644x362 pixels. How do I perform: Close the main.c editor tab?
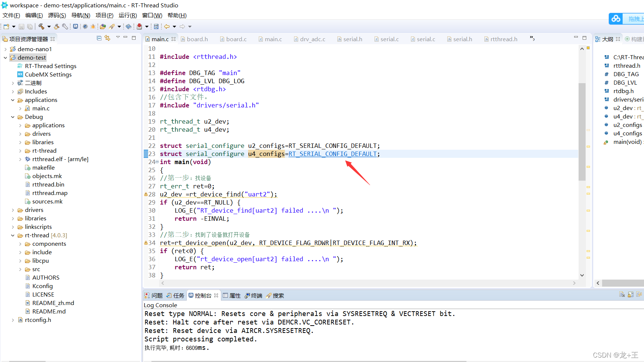pos(173,39)
